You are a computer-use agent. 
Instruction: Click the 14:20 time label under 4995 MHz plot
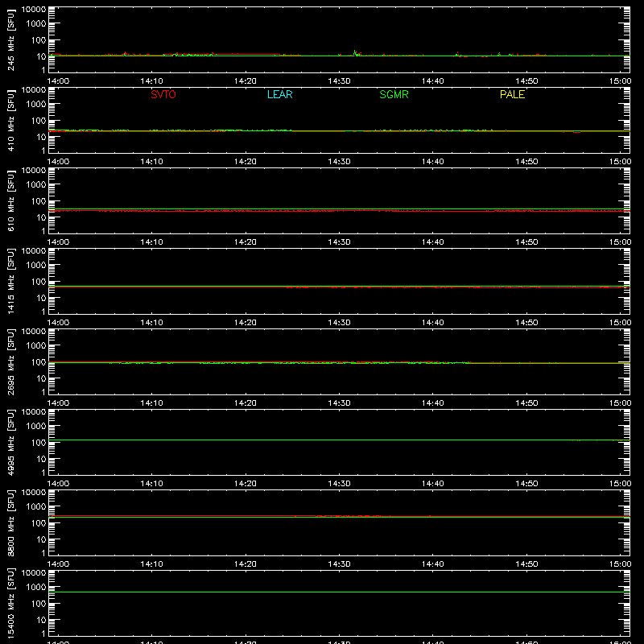tap(246, 484)
